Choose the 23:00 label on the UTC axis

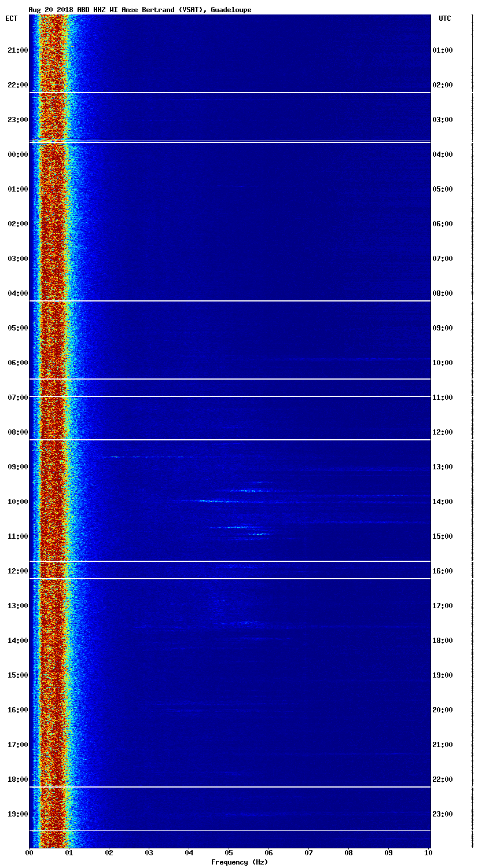coord(443,814)
